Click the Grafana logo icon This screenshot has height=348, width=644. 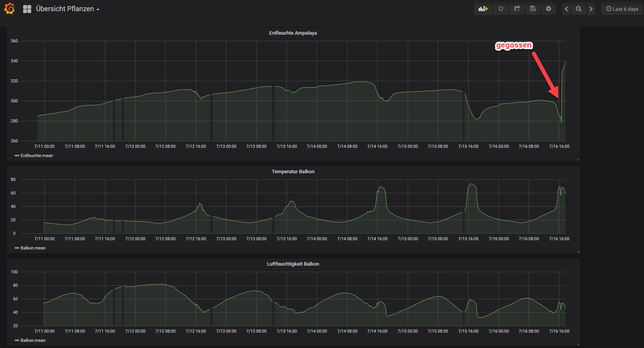pyautogui.click(x=9, y=8)
